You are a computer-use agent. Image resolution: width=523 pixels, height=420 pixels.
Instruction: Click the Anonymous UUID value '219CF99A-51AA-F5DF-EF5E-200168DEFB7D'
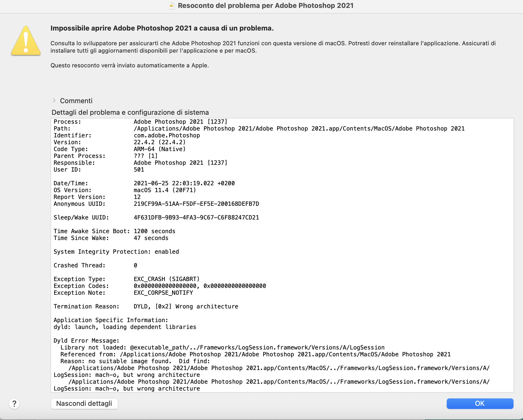click(196, 204)
